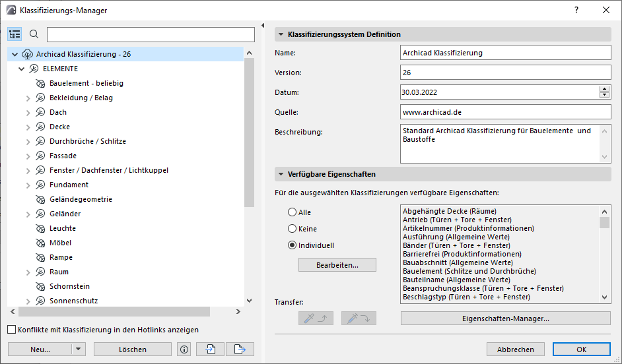Click the Archicad Klassifizierung system tree icon
This screenshot has height=364, width=622.
pyautogui.click(x=27, y=54)
